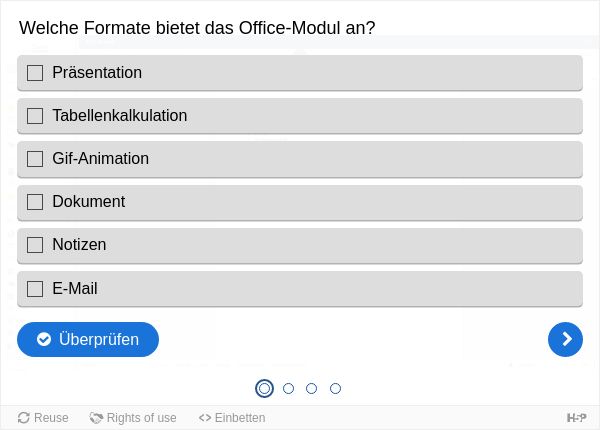The width and height of the screenshot is (600, 430).
Task: Click the Reuse circular arrows icon
Action: click(x=24, y=418)
